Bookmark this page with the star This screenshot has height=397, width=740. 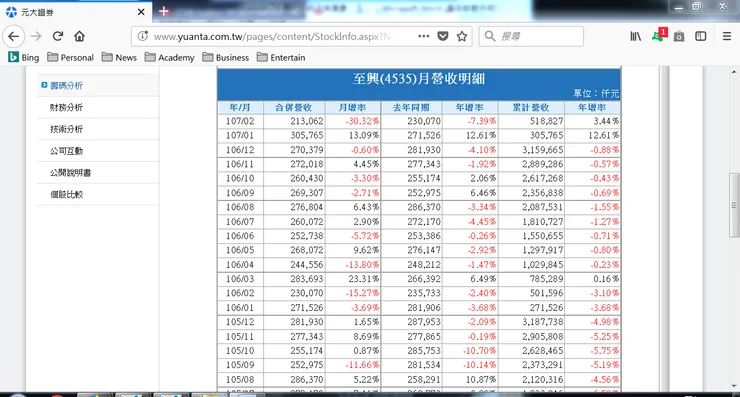[x=462, y=36]
